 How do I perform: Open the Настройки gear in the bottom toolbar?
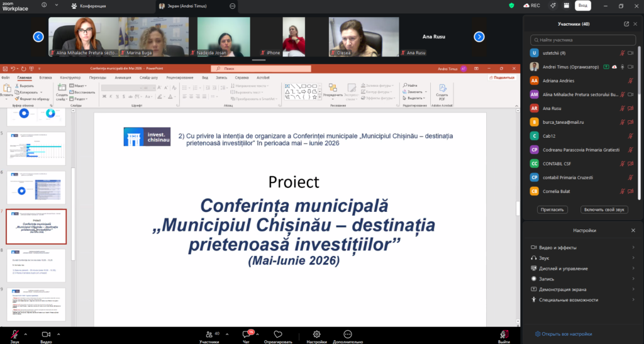coord(316,334)
